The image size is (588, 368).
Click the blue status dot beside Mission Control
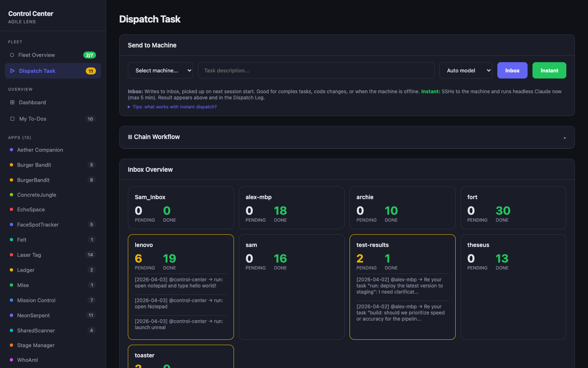pyautogui.click(x=11, y=300)
